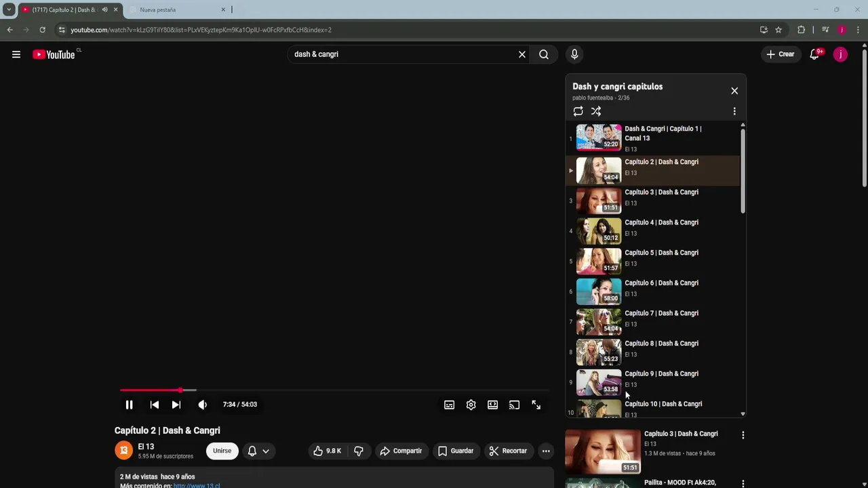Mute the video volume
868x488 pixels.
pyautogui.click(x=202, y=405)
